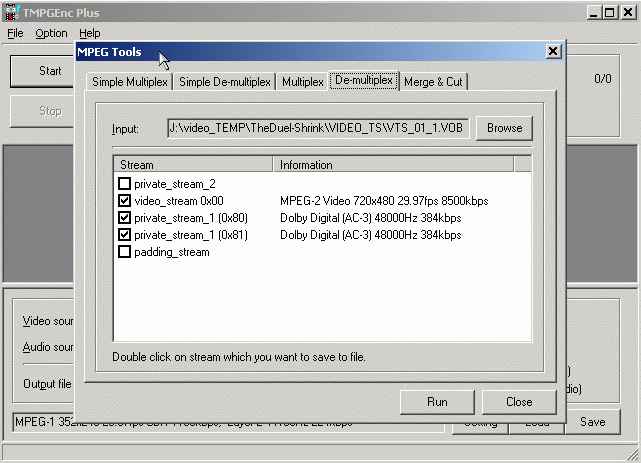Minimize the TMPGEnc Plus window
This screenshot has width=641, height=463.
point(594,13)
